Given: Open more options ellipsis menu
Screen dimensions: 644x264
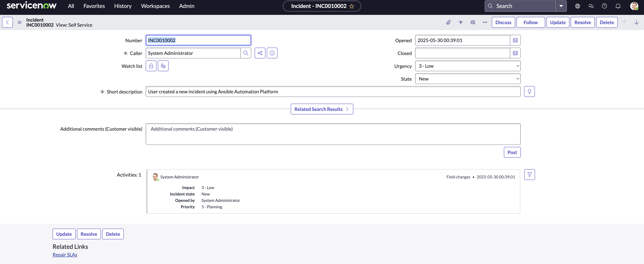Looking at the screenshot, I should (x=485, y=22).
